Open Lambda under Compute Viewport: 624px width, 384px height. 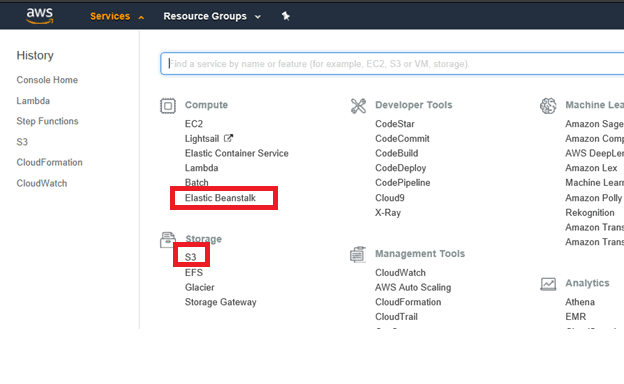(x=201, y=168)
